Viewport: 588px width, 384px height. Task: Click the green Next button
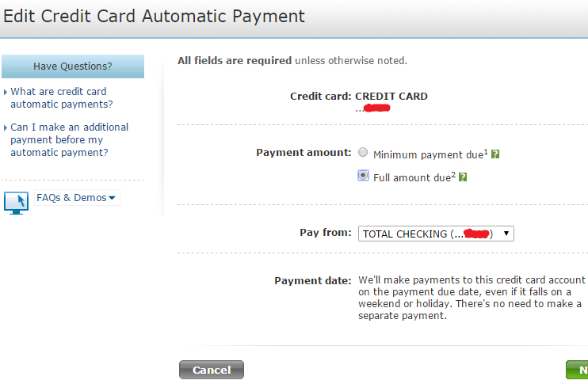tap(578, 370)
